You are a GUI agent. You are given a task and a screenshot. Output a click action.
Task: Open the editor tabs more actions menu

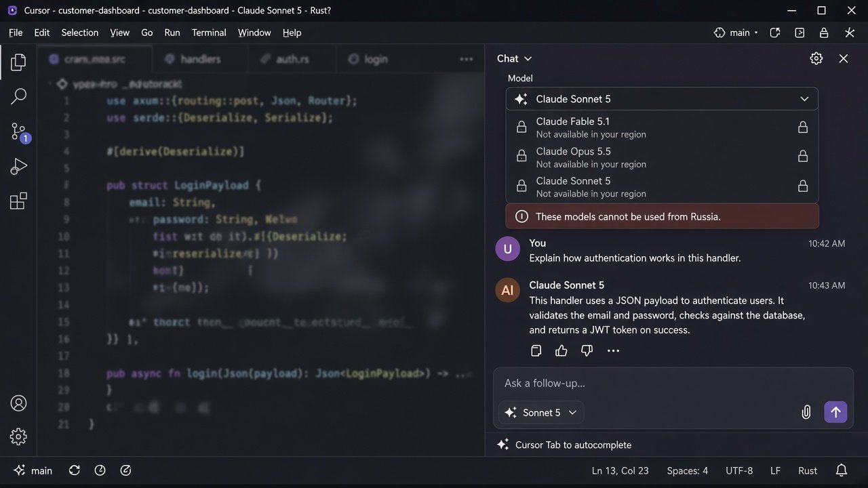467,60
